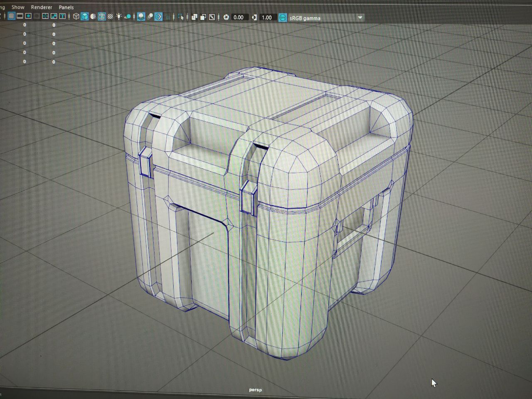Toggle wireframe on shaded icon
532x399 pixels.
point(102,17)
